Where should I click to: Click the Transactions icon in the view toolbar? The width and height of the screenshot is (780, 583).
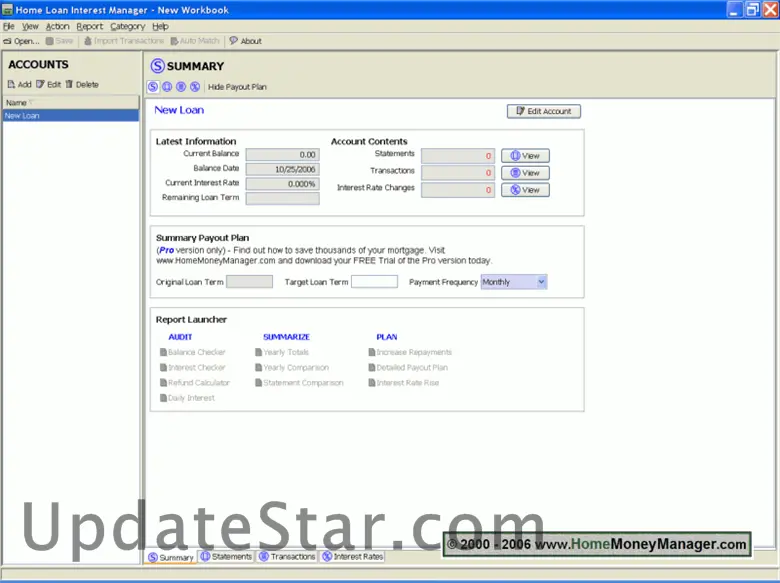coord(181,87)
